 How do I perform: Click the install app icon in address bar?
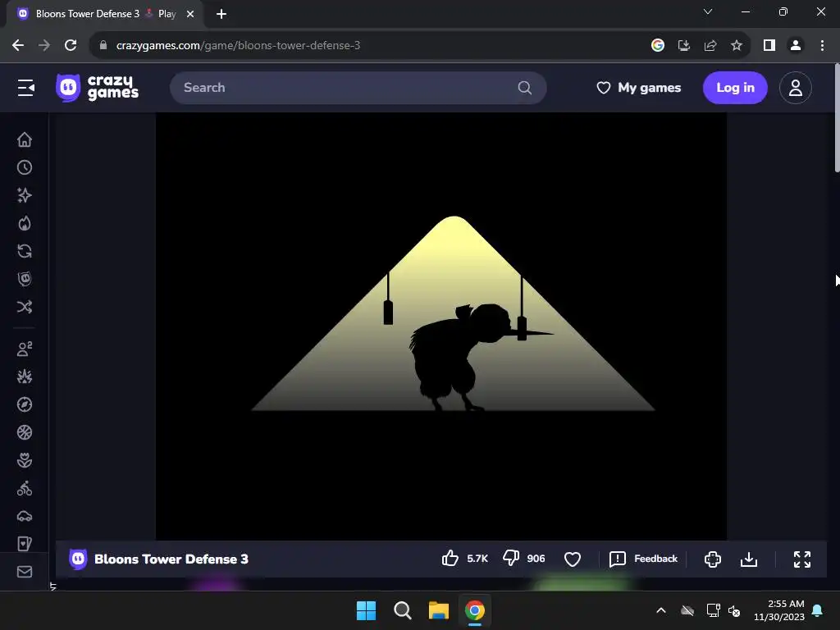pyautogui.click(x=684, y=46)
